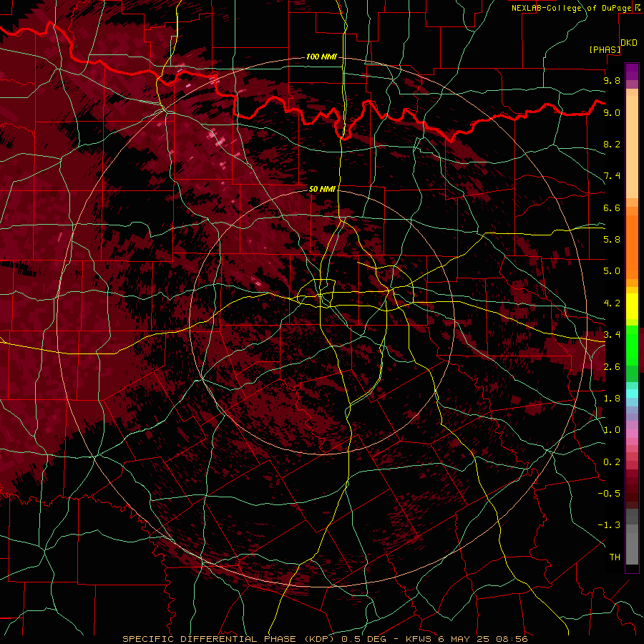This screenshot has height=644, width=644.
Task: Click the 8.2 scale value
Action: pos(612,144)
